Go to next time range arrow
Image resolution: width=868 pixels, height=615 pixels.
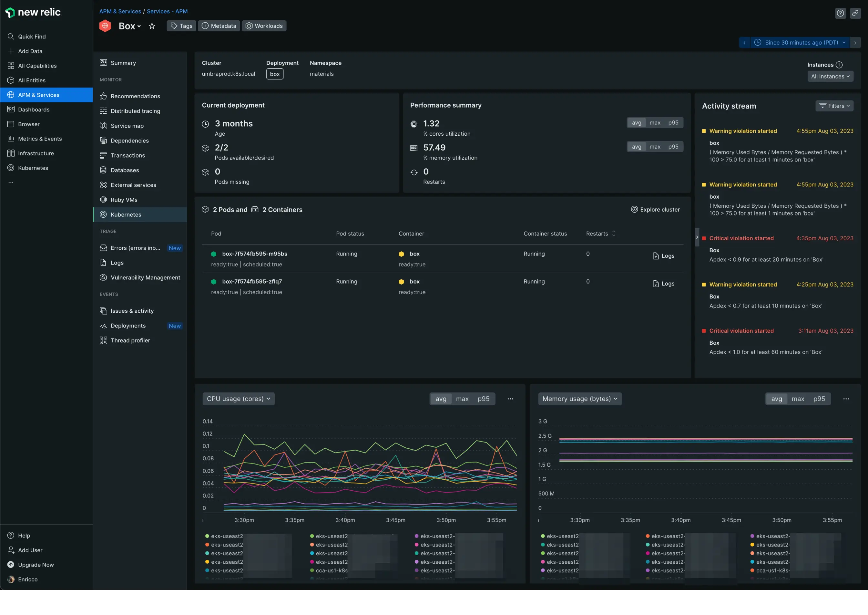855,43
